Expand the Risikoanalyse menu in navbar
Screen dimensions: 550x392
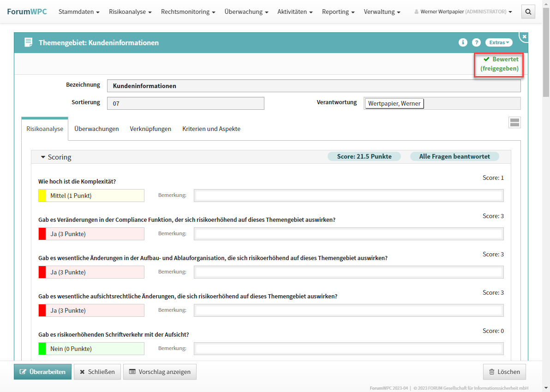pyautogui.click(x=130, y=12)
